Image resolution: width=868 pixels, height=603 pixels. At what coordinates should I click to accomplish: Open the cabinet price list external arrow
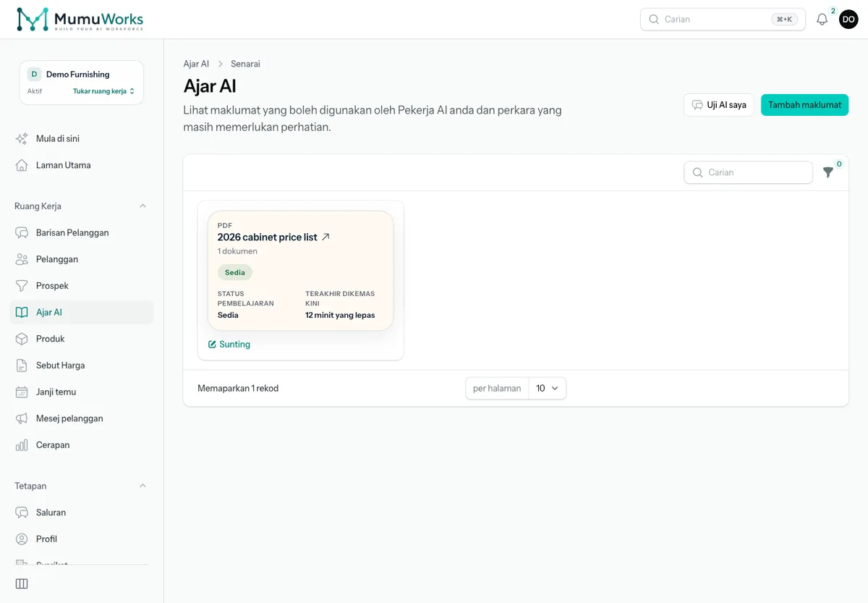point(325,237)
